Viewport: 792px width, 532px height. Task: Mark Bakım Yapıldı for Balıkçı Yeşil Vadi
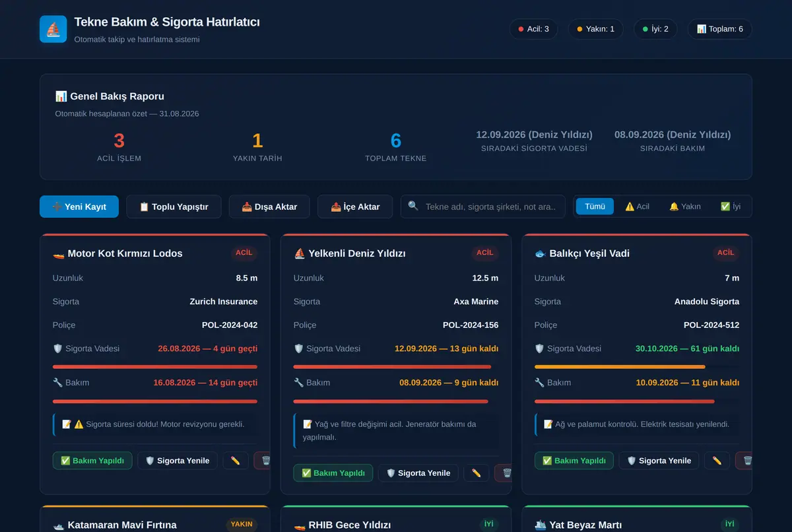point(574,461)
